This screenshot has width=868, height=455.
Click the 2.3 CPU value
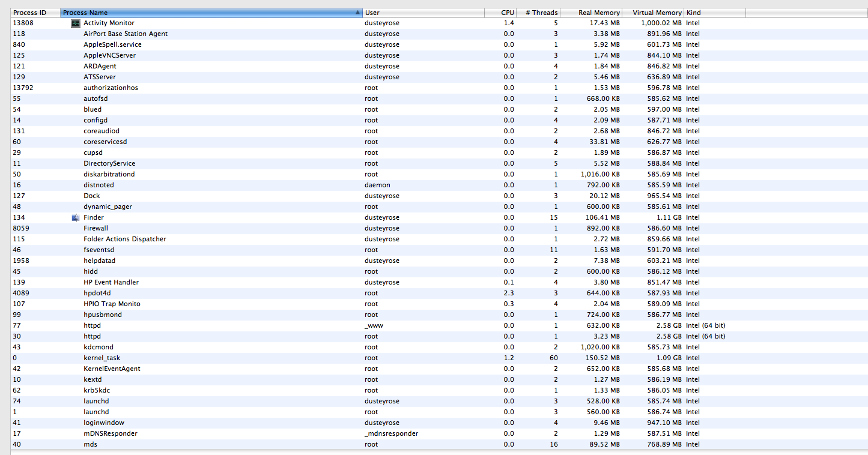coord(509,293)
